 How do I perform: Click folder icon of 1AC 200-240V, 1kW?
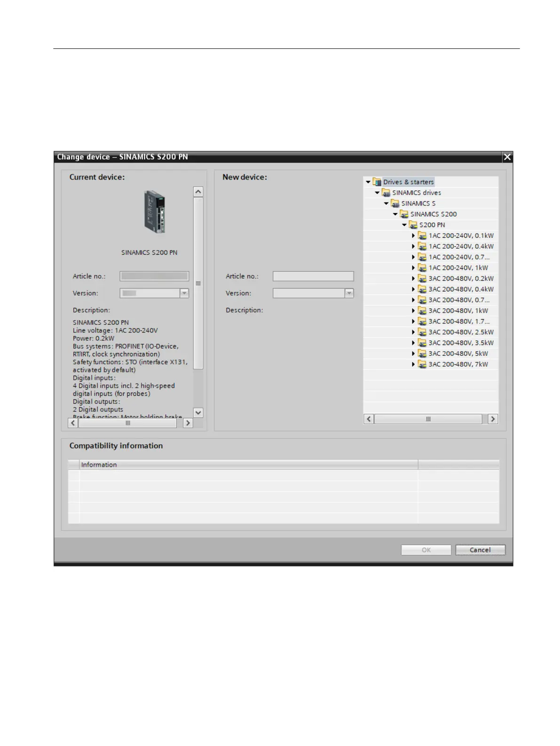[x=422, y=268]
